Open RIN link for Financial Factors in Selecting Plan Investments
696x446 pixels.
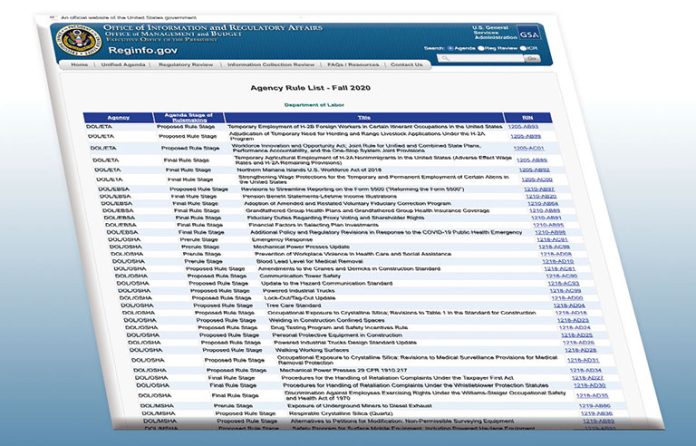pyautogui.click(x=548, y=225)
